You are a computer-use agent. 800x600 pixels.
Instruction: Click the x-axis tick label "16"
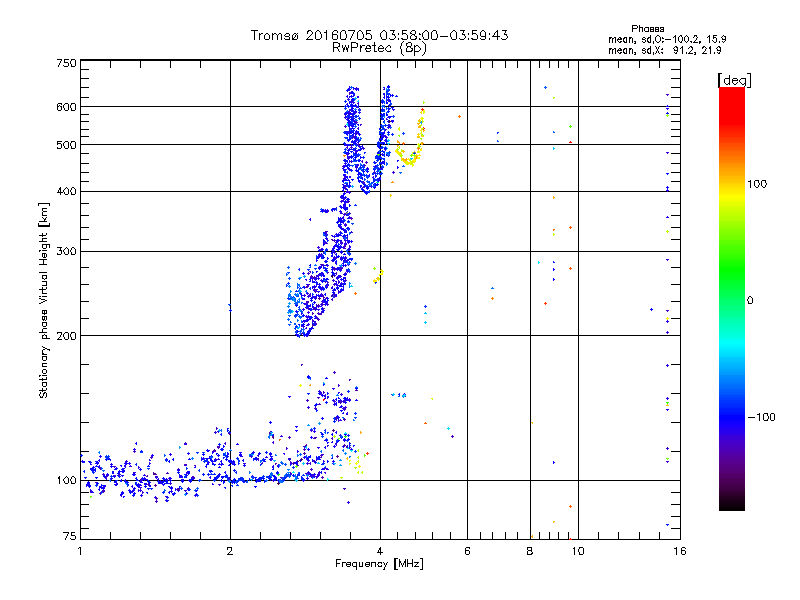(680, 551)
